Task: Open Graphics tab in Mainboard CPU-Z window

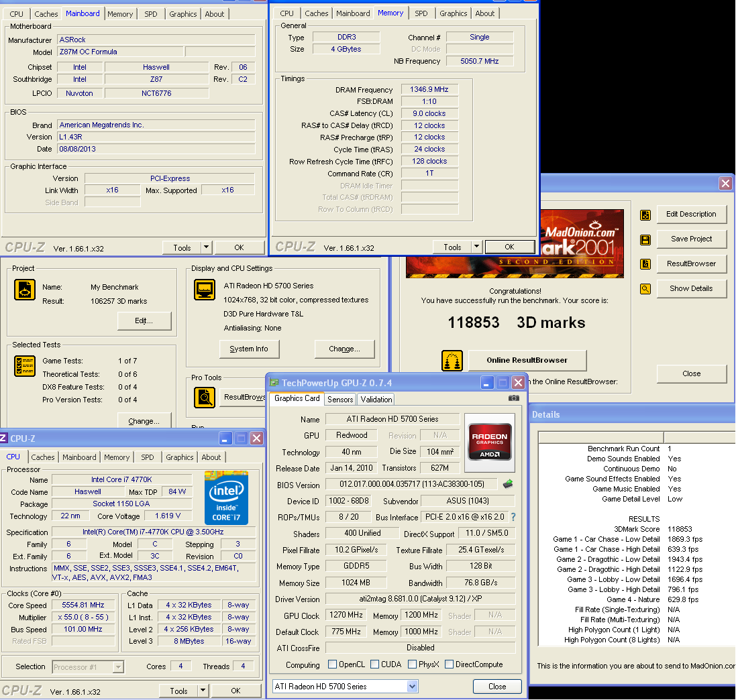Action: click(183, 14)
